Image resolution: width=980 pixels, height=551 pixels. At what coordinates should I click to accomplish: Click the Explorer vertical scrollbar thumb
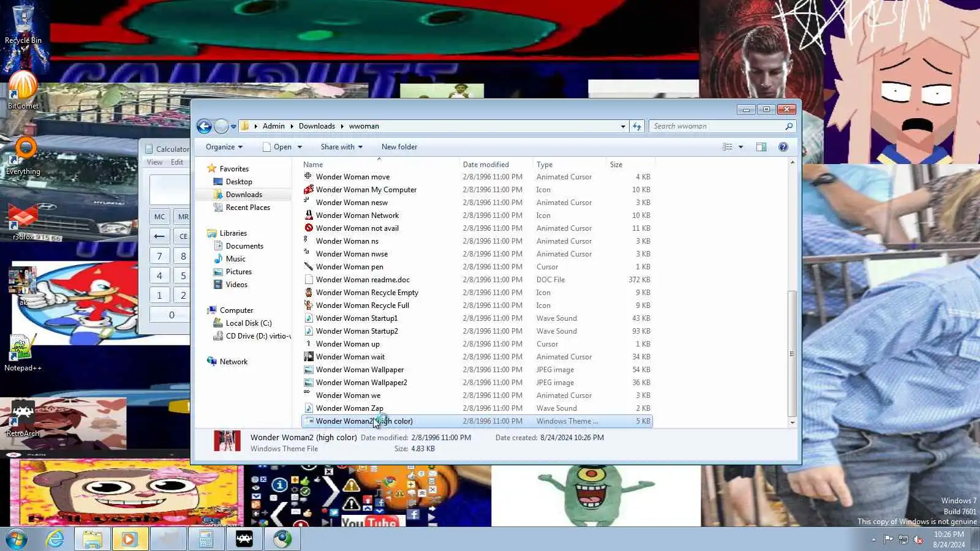[x=792, y=353]
